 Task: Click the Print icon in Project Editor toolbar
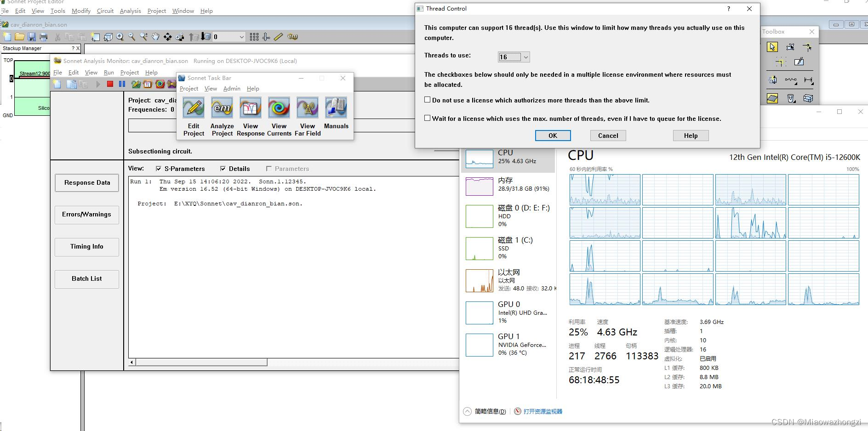coord(44,37)
